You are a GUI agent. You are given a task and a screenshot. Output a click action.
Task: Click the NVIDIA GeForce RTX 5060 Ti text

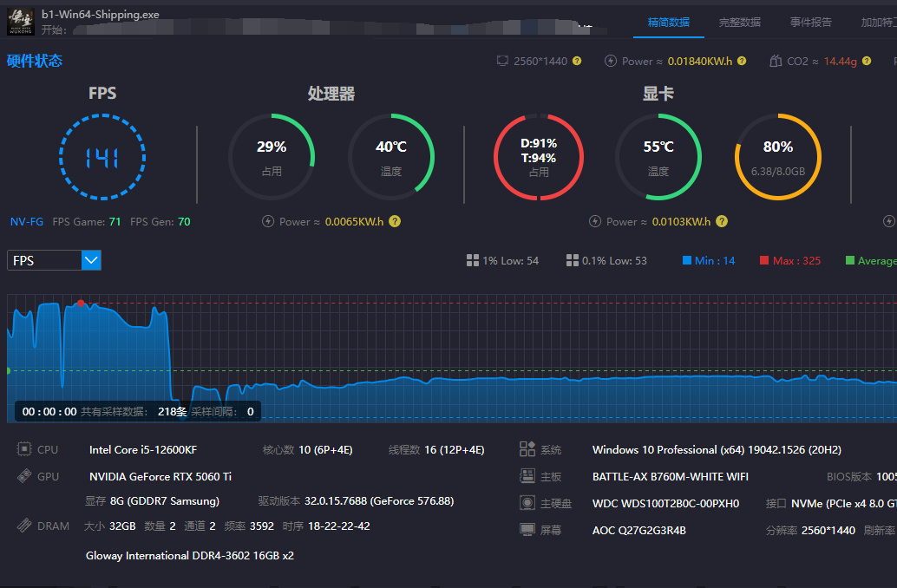160,476
